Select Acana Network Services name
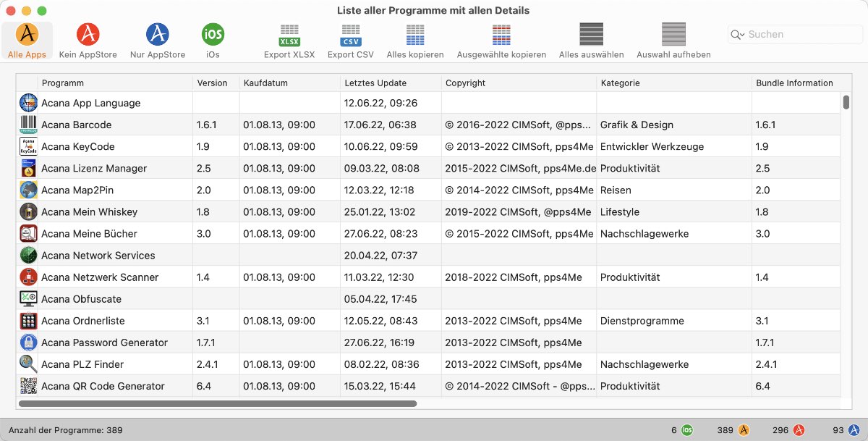Screen dimensions: 868x441 click(98, 256)
